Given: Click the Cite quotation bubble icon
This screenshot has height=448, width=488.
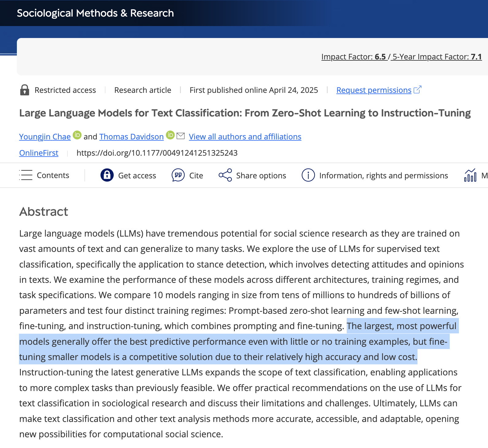Looking at the screenshot, I should tap(178, 175).
